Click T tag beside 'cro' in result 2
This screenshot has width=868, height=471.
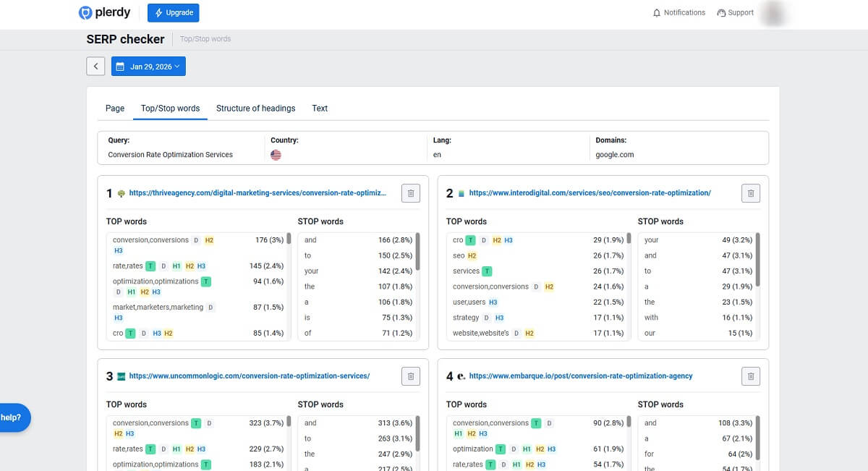coord(470,240)
